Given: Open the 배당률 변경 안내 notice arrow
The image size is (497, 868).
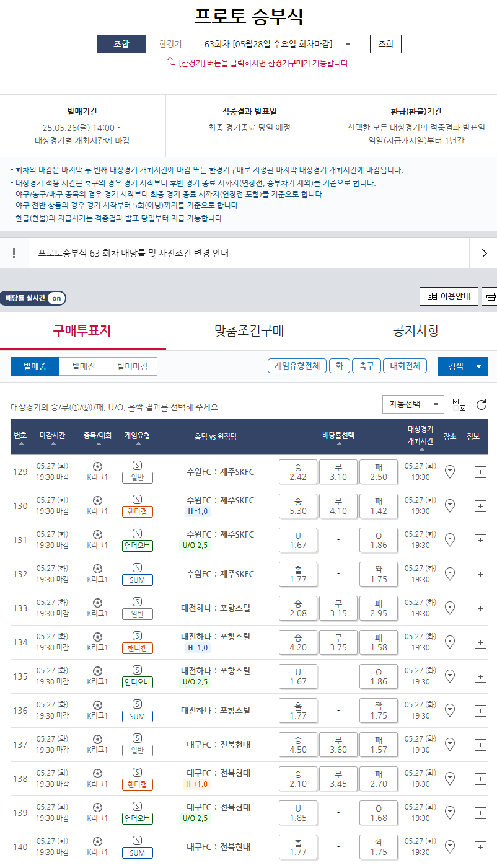Looking at the screenshot, I should coord(484,253).
